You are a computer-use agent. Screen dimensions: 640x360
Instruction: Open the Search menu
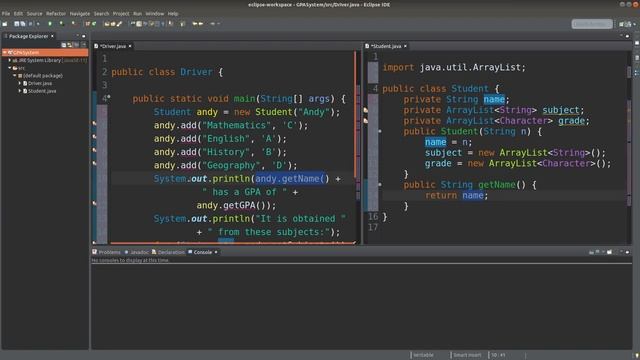tap(101, 13)
